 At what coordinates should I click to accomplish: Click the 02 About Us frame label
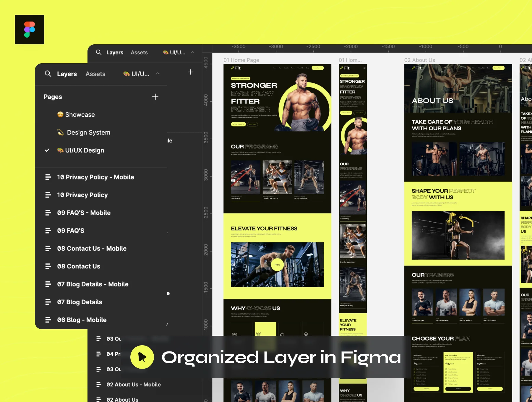tap(420, 60)
